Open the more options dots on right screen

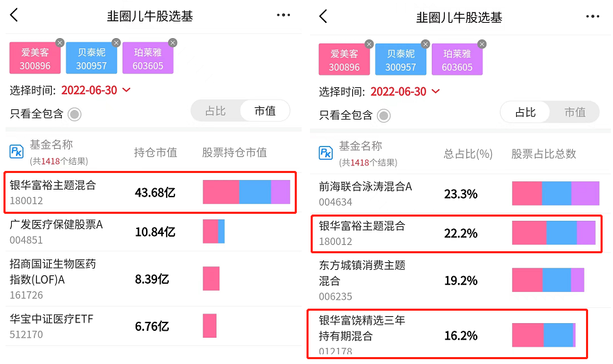(x=592, y=17)
